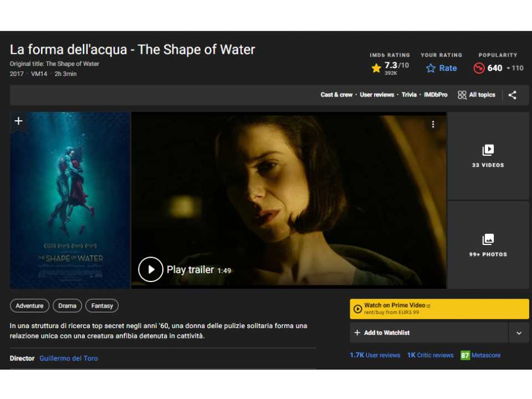Click the VM14 certificate rating

point(39,74)
